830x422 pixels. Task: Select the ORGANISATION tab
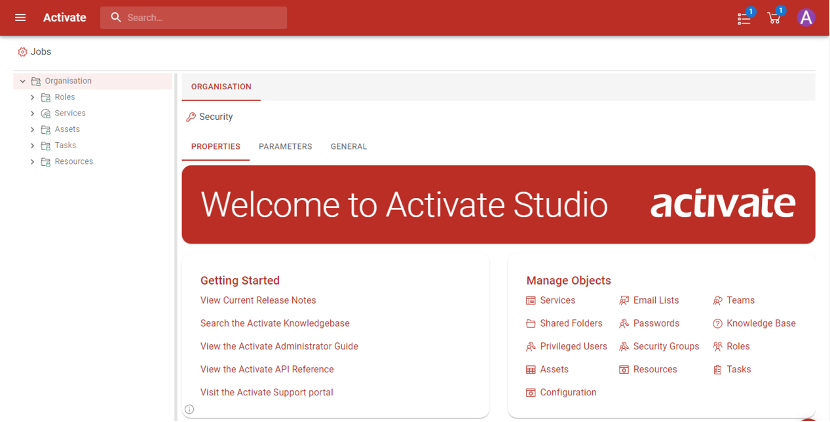221,87
